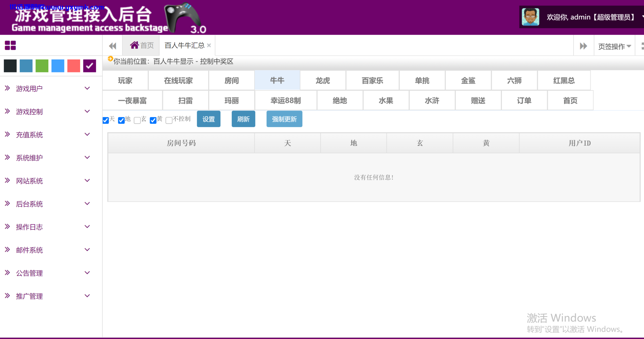Screen dimensions: 644x339
Task: Expand the 游戏用户 menu chevron
Action: (87, 88)
